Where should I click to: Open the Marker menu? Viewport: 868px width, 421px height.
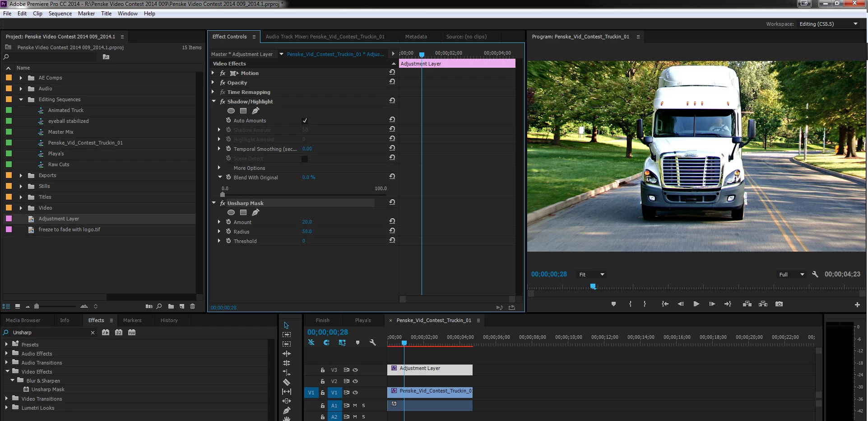pyautogui.click(x=86, y=14)
